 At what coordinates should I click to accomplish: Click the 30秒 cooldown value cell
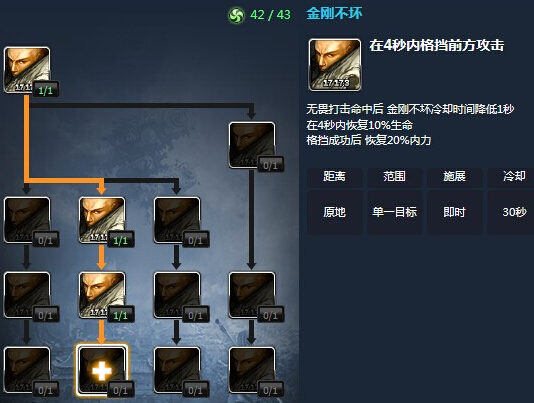[x=511, y=212]
